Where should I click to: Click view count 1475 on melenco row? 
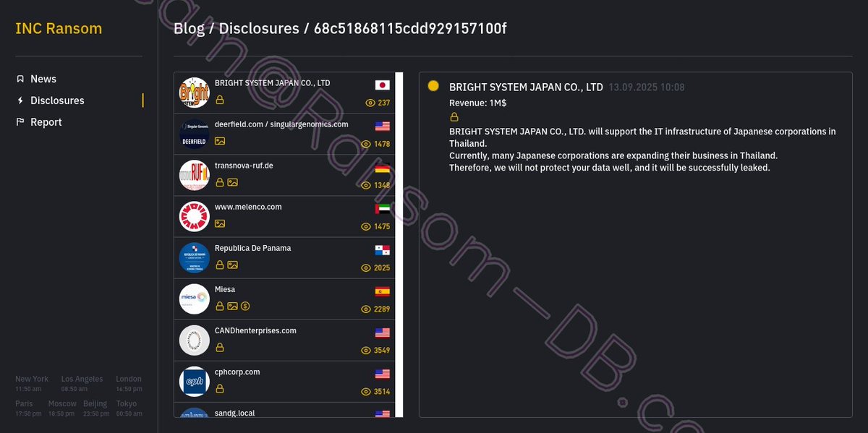pos(382,226)
